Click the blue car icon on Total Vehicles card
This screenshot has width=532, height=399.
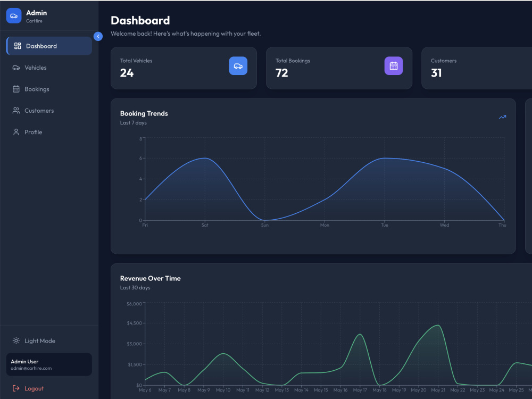(238, 66)
